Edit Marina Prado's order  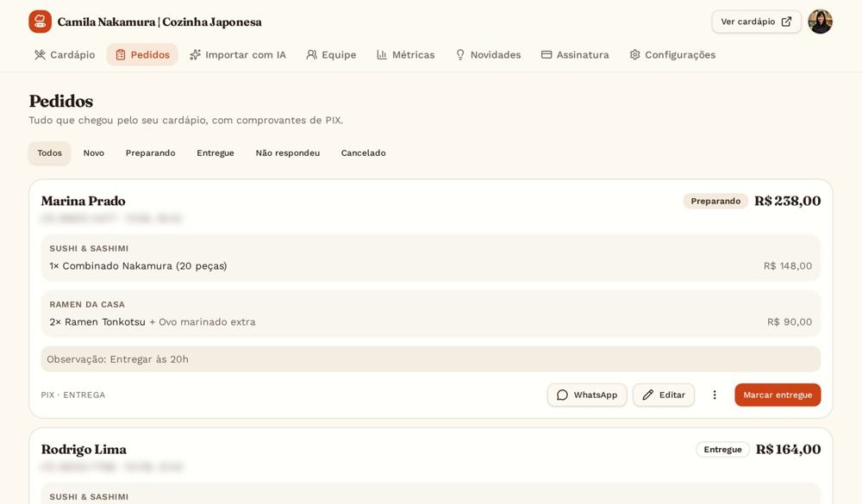pyautogui.click(x=664, y=395)
